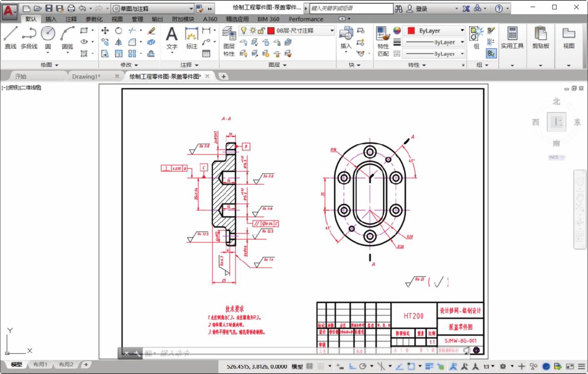This screenshot has height=374, width=588.
Task: Click the keyword search input field
Action: (x=351, y=8)
